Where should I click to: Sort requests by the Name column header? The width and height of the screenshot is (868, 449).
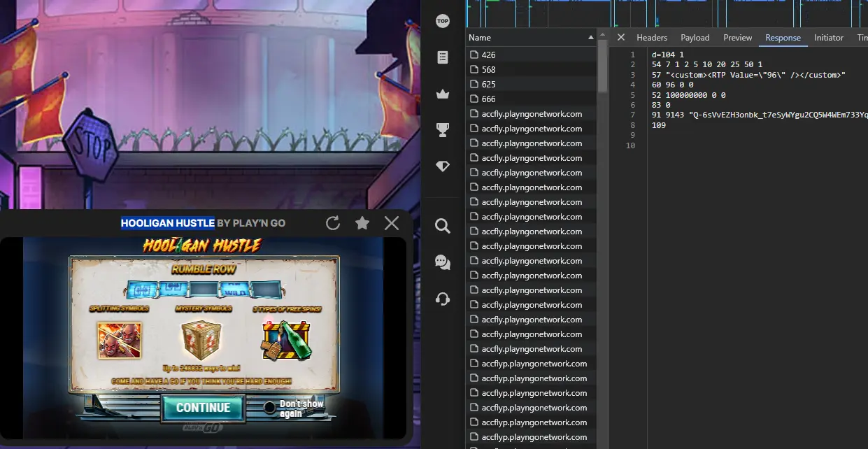click(x=532, y=38)
